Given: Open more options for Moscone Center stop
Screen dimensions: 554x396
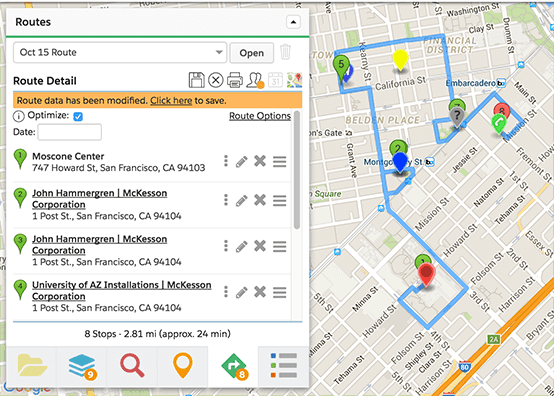Looking at the screenshot, I should point(226,161).
